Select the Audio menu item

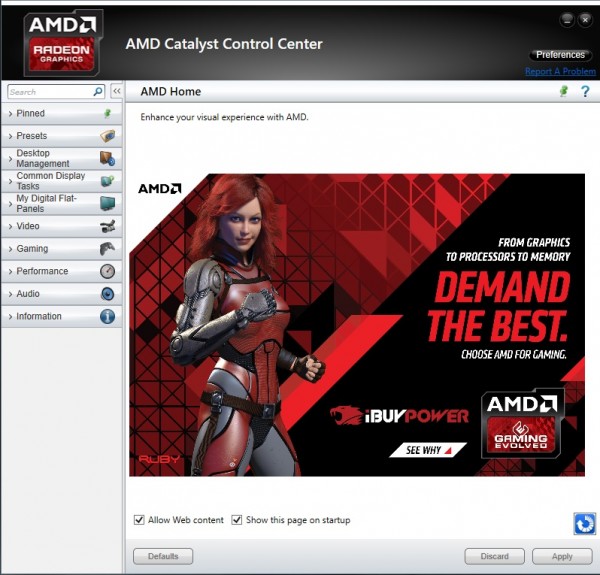pyautogui.click(x=62, y=294)
